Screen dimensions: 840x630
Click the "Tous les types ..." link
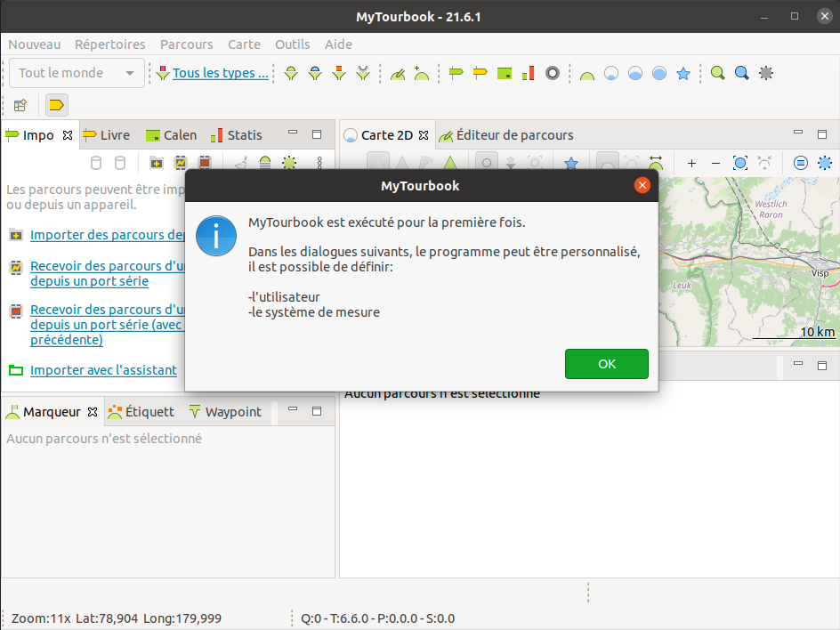[x=220, y=73]
